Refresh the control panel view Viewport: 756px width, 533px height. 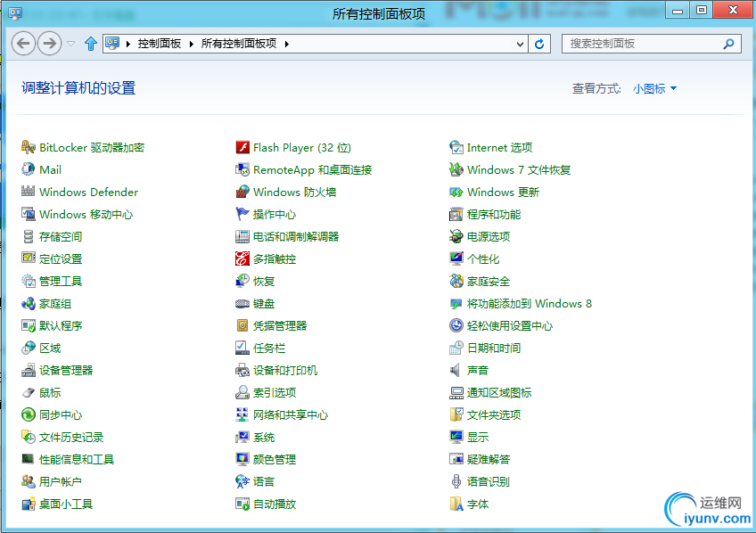pyautogui.click(x=539, y=44)
